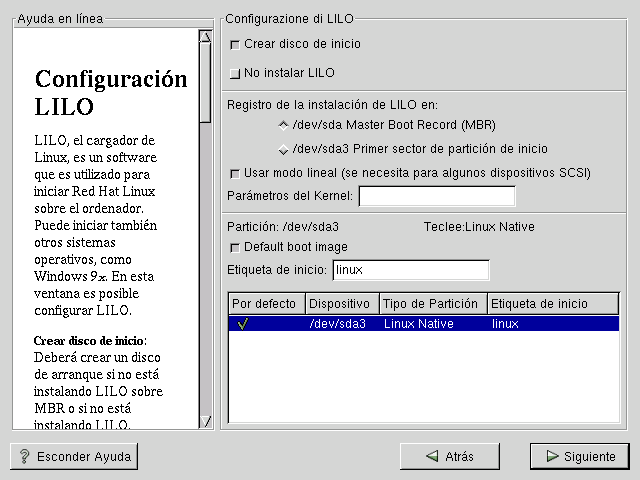Click the Dispositivo column header
Screen dimensions: 640x480
click(341, 304)
